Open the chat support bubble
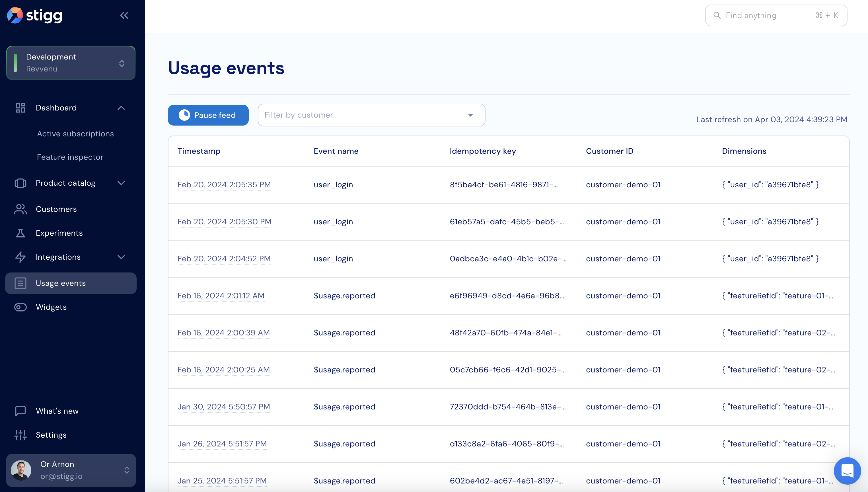Viewport: 868px width, 492px height. click(847, 470)
